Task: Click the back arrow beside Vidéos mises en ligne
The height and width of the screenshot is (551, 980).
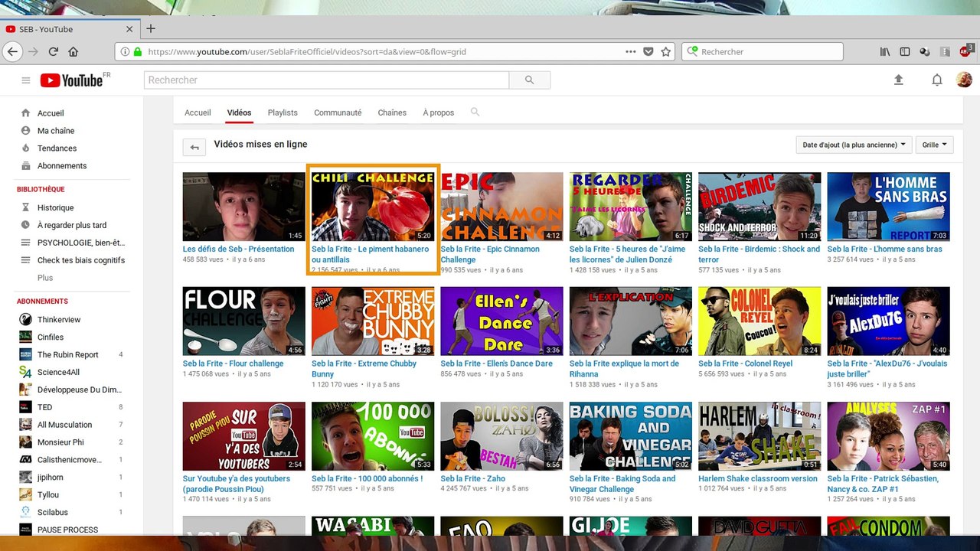Action: [x=194, y=148]
